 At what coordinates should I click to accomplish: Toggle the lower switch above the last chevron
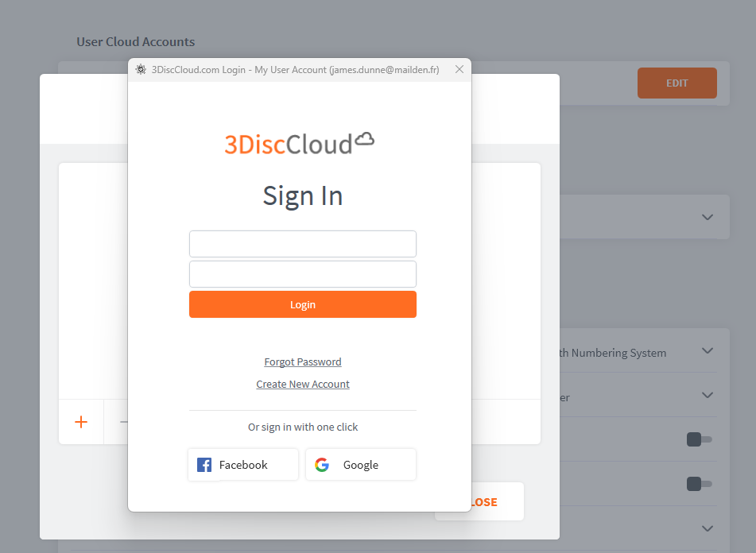699,484
